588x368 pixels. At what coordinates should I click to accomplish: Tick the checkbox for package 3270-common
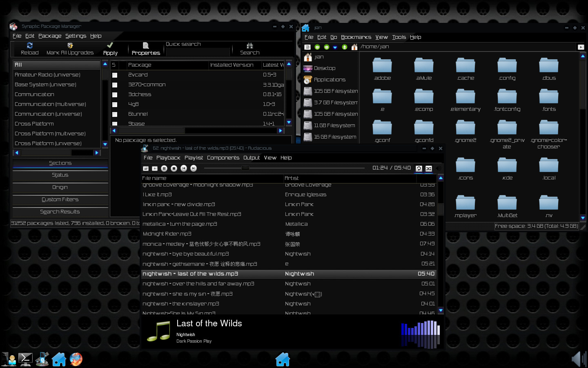click(115, 85)
